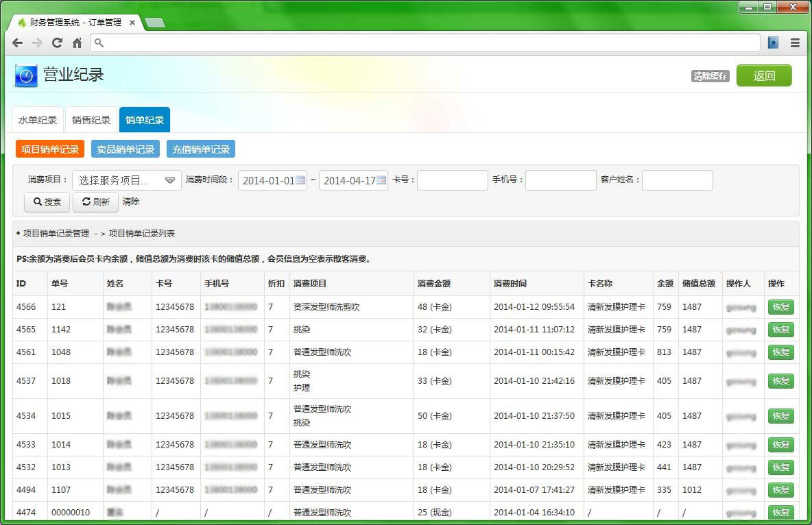This screenshot has width=812, height=525.
Task: Select the 销单纪录 tab
Action: tap(145, 120)
